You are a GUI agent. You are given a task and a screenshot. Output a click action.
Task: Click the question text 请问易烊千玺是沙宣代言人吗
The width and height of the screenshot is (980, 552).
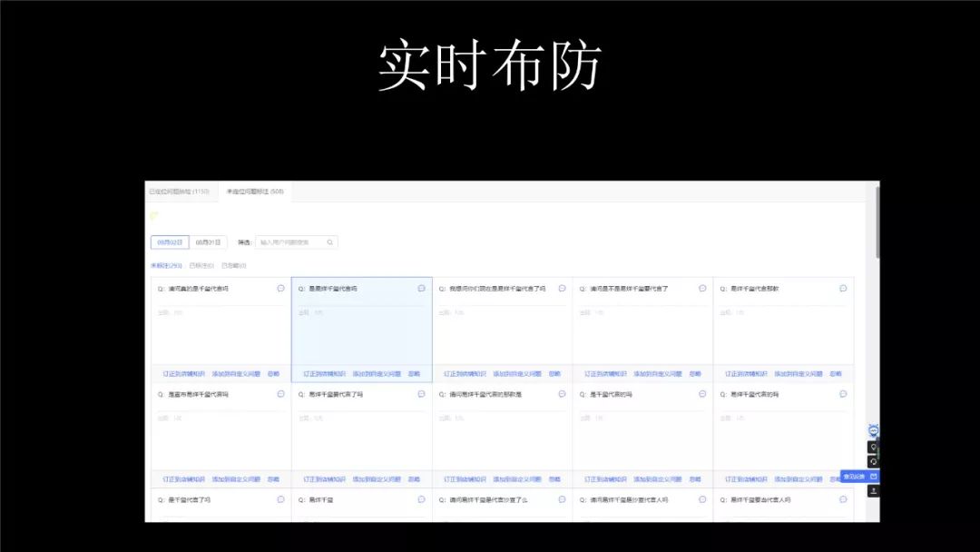pyautogui.click(x=629, y=500)
